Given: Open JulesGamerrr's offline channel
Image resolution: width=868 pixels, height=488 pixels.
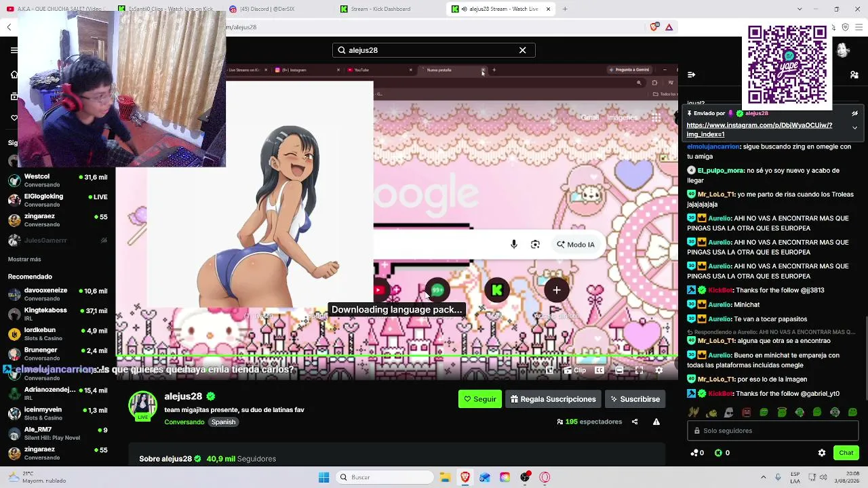Looking at the screenshot, I should [x=58, y=240].
